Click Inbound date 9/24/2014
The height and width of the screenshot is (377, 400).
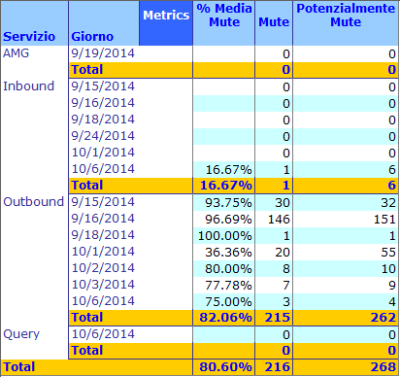pos(103,136)
